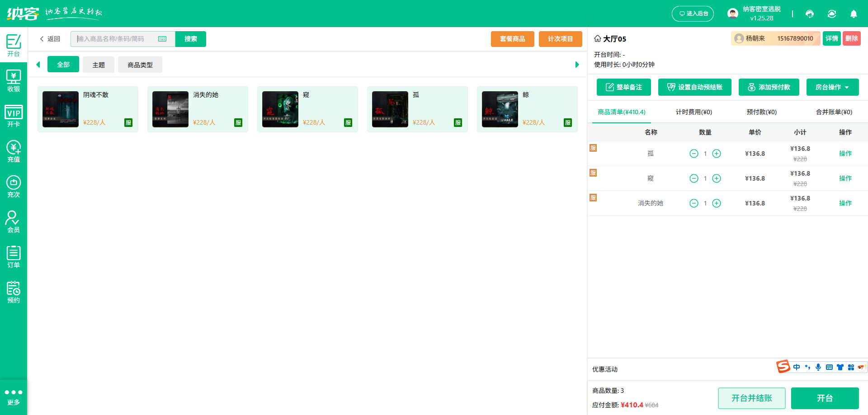The image size is (868, 415).
Task: Click the notification bell icon
Action: pyautogui.click(x=854, y=14)
